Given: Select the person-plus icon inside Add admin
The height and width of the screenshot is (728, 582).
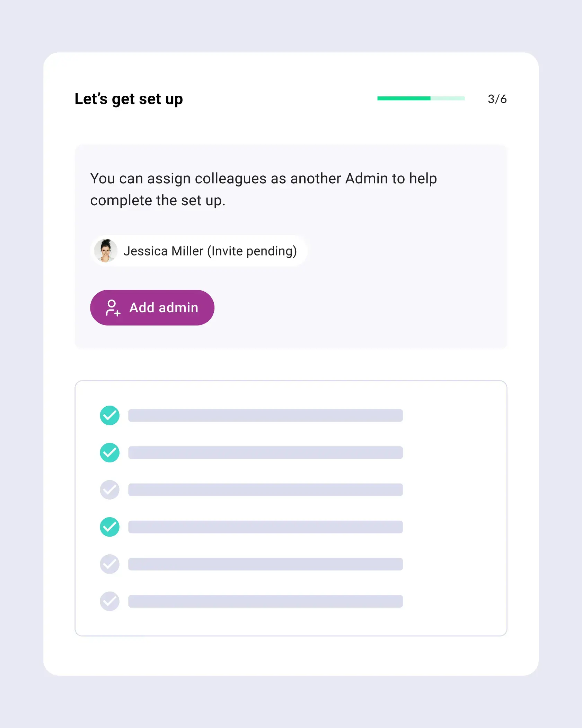Looking at the screenshot, I should [113, 308].
